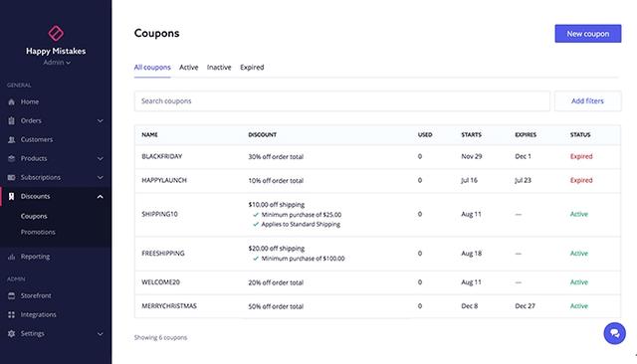Collapse the Discounts section chevron
The image size is (637, 364).
(100, 197)
